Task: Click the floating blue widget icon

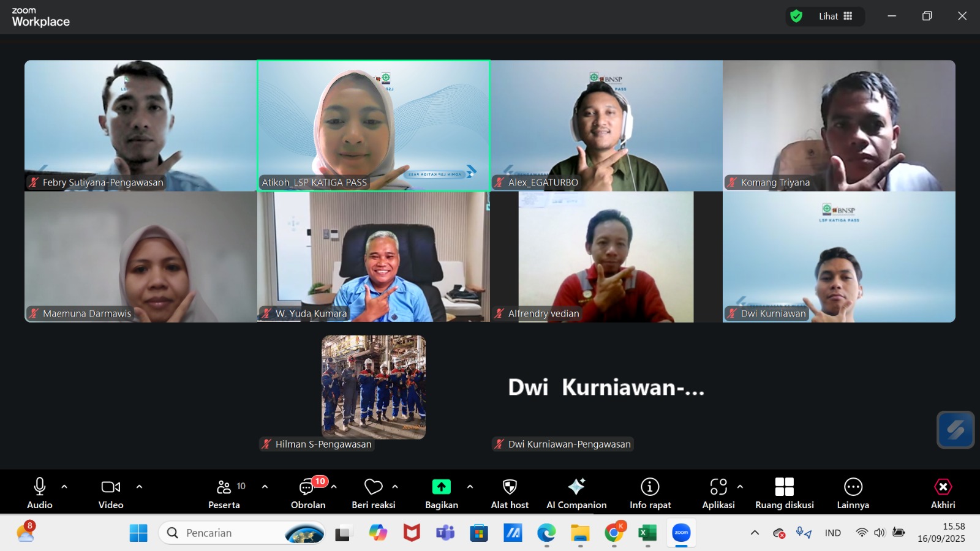Action: 955,430
